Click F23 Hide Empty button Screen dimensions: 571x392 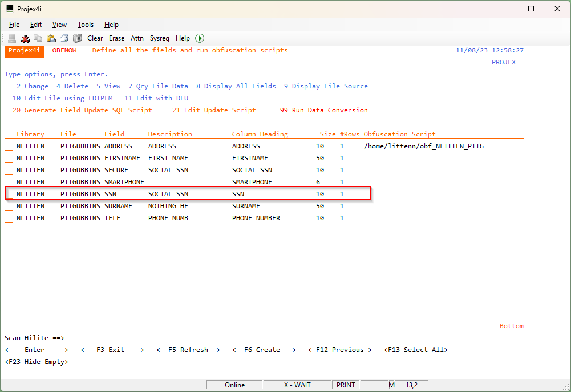tap(37, 362)
